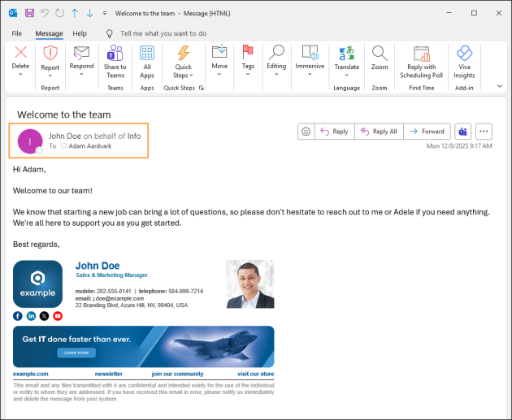Open Quick Steps lightning icon
The width and height of the screenshot is (512, 420).
(x=183, y=53)
